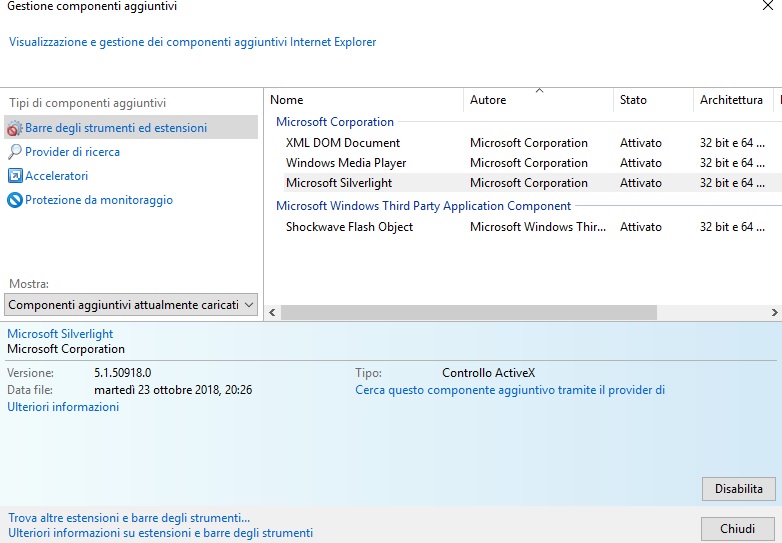Click Microsoft Windows Thir... author cell
Viewport: 782px width, 543px height.
coord(538,226)
